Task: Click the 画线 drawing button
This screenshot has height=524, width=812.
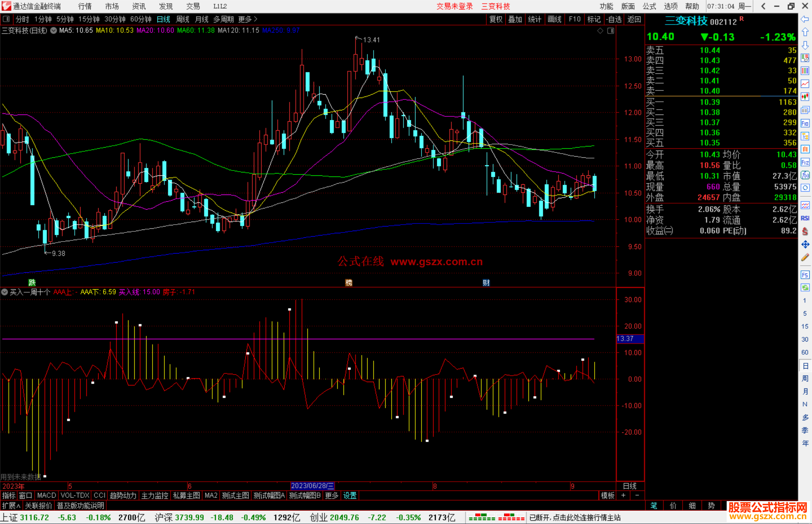Action: (554, 19)
